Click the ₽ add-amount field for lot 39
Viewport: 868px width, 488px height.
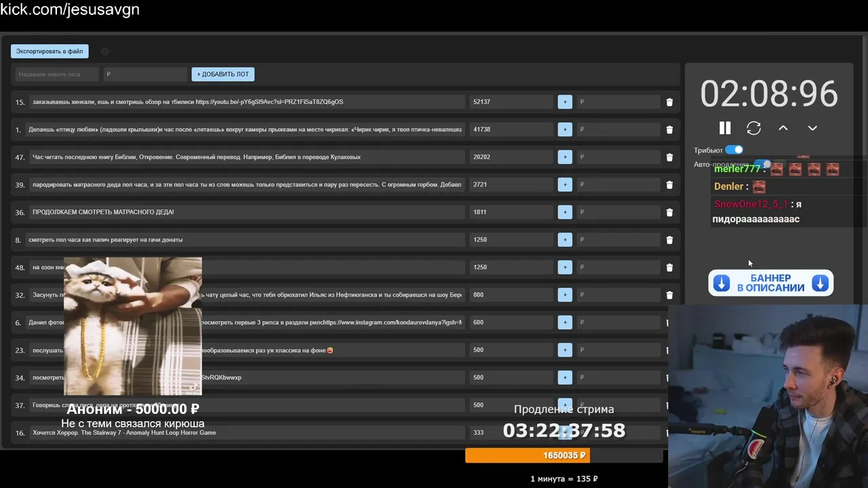618,184
